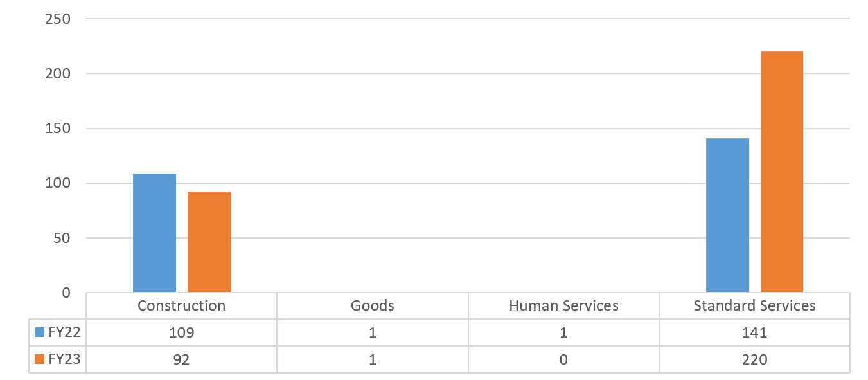Select the orange FY23 Standard Services bar
This screenshot has width=868, height=380.
[x=782, y=172]
